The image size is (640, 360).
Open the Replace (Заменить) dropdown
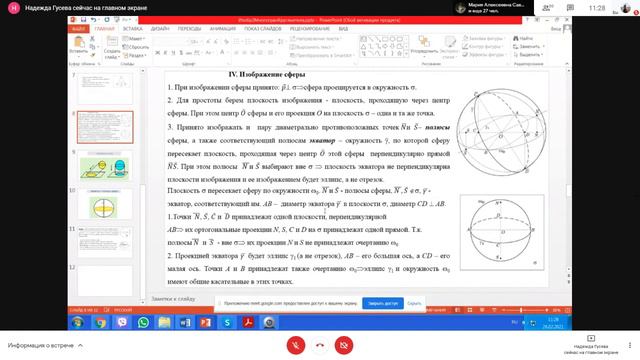click(x=529, y=47)
